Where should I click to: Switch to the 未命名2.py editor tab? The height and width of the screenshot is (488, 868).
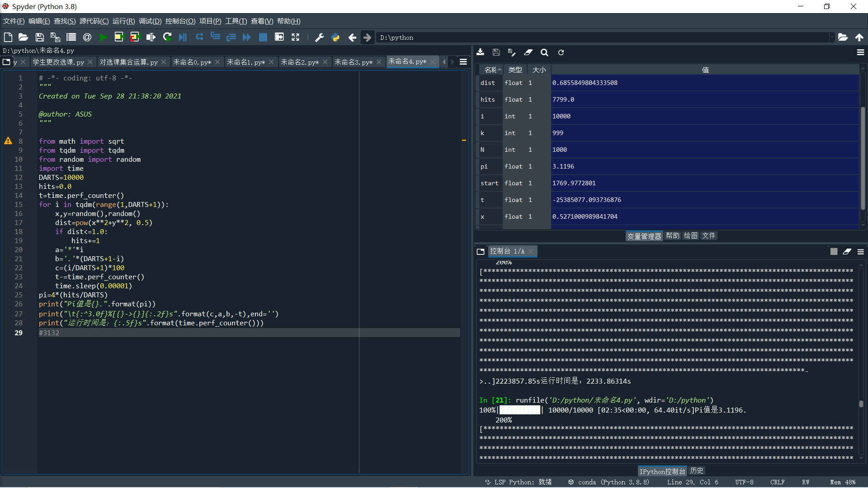coord(299,62)
